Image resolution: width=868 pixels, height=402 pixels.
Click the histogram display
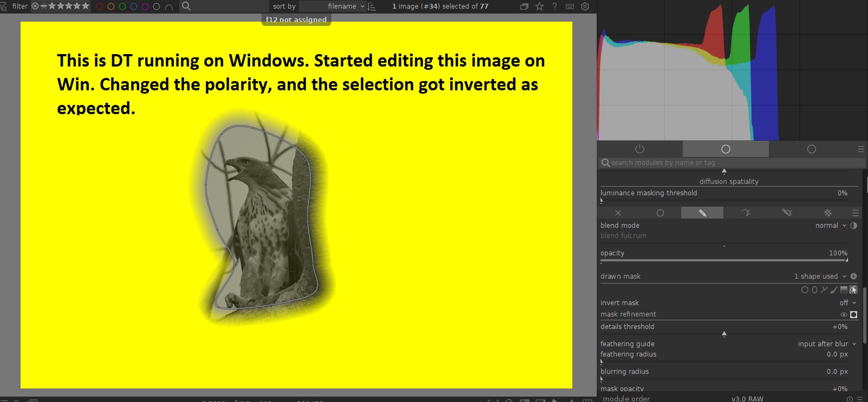click(732, 70)
